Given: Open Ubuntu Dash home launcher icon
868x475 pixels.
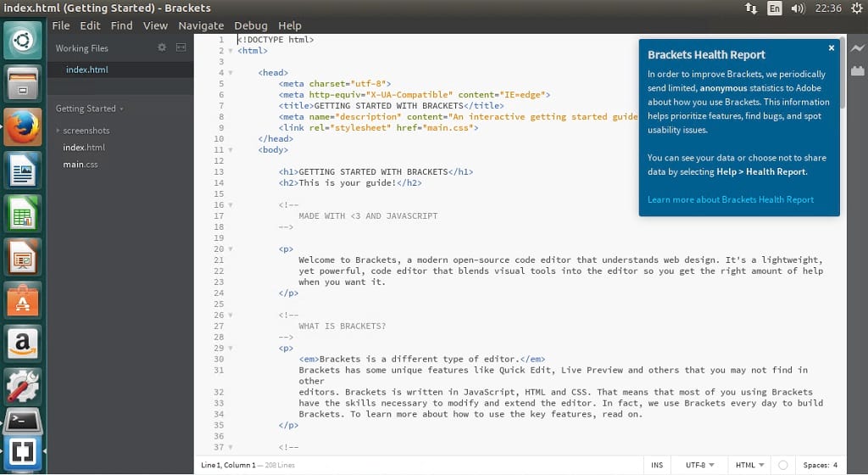Looking at the screenshot, I should click(x=23, y=40).
